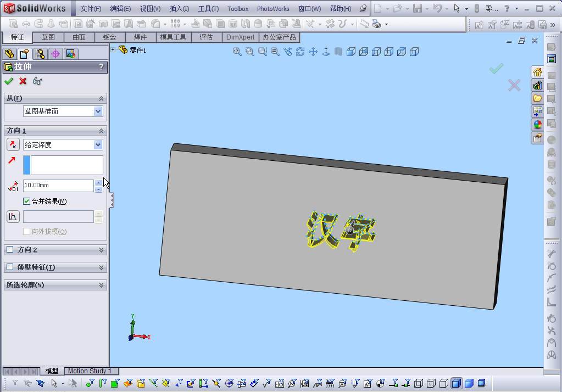Expand 所选轮廓(S) section chevron
The width and height of the screenshot is (562, 392).
(x=102, y=285)
